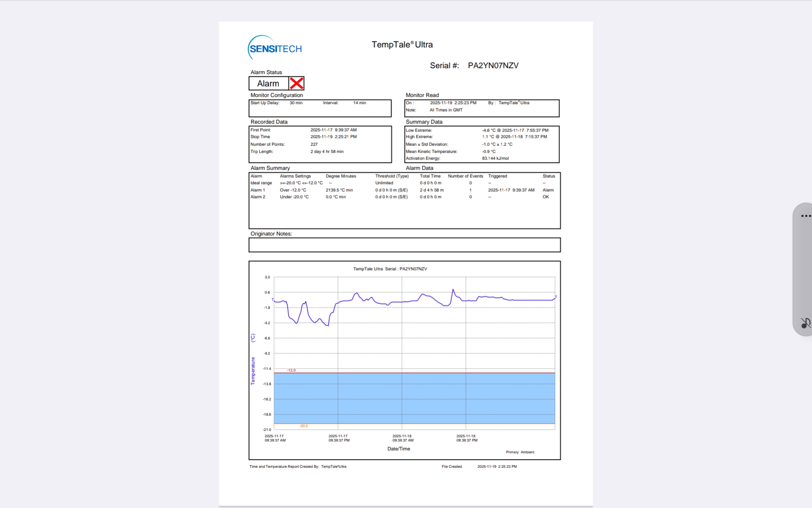The width and height of the screenshot is (812, 508).
Task: Click the File Created timestamp in footer
Action: [x=497, y=467]
